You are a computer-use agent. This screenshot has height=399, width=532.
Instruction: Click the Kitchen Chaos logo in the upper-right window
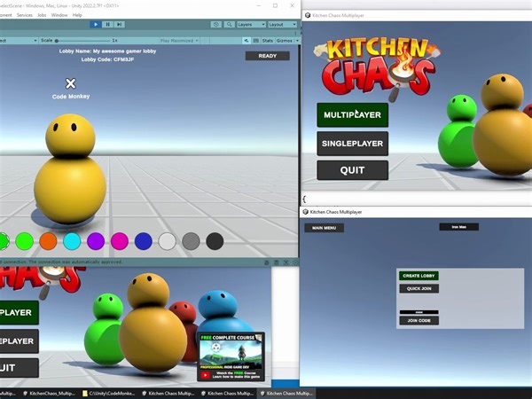pos(377,67)
